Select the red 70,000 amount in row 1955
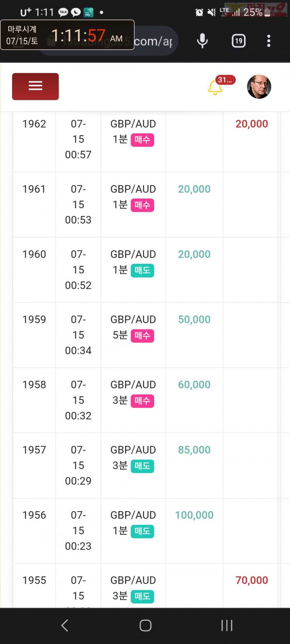 point(252,580)
